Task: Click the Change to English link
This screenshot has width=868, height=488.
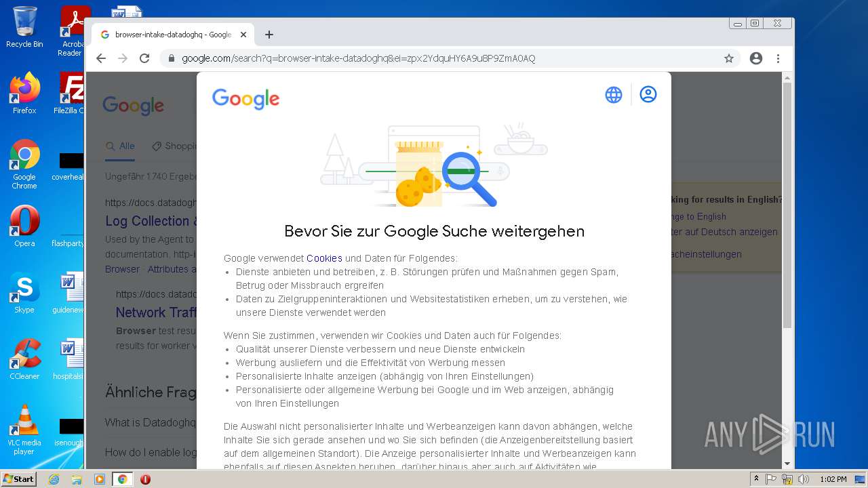Action: [698, 217]
